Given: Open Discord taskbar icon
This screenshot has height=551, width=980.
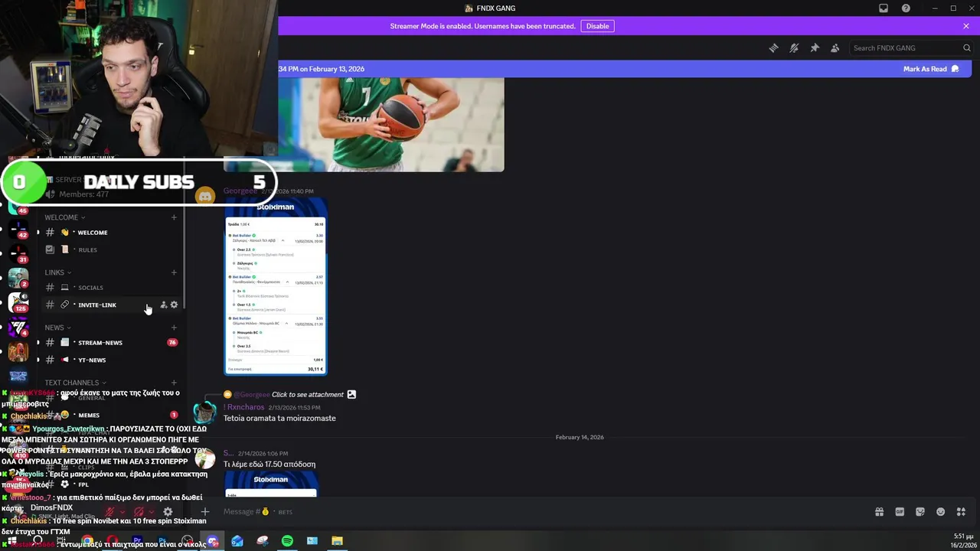Looking at the screenshot, I should [213, 541].
